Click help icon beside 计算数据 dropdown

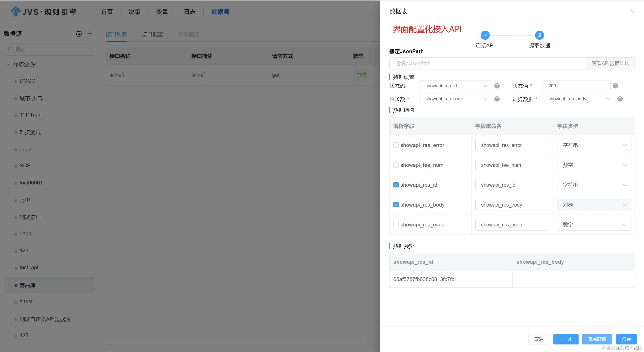click(620, 99)
